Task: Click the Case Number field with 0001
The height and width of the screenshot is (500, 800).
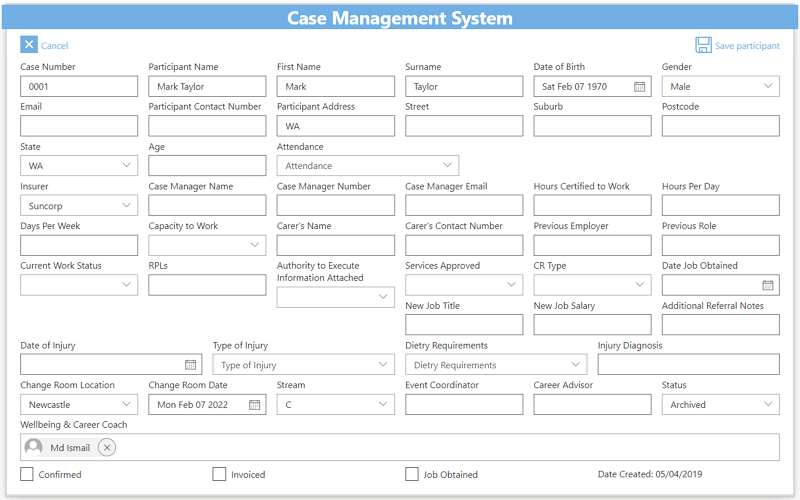Action: 79,86
